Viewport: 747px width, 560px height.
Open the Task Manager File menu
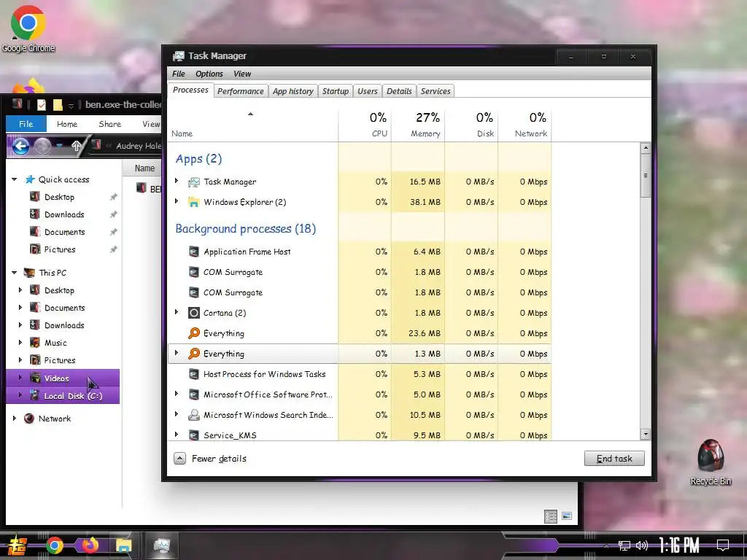coord(179,74)
